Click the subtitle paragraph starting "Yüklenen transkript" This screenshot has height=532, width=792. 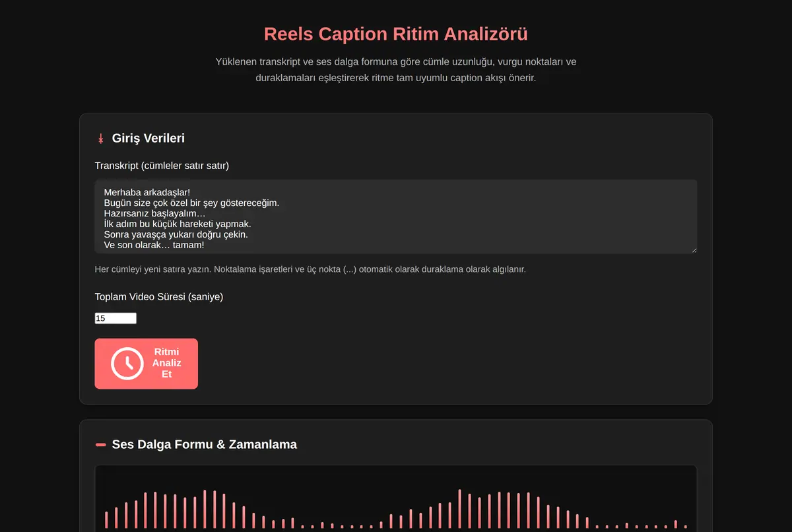396,70
